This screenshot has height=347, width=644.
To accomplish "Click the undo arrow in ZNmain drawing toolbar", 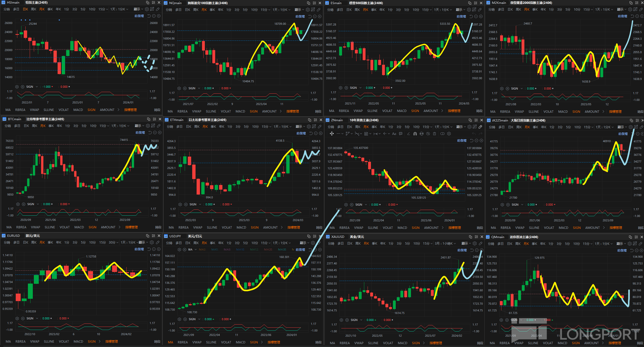I will point(474,134).
